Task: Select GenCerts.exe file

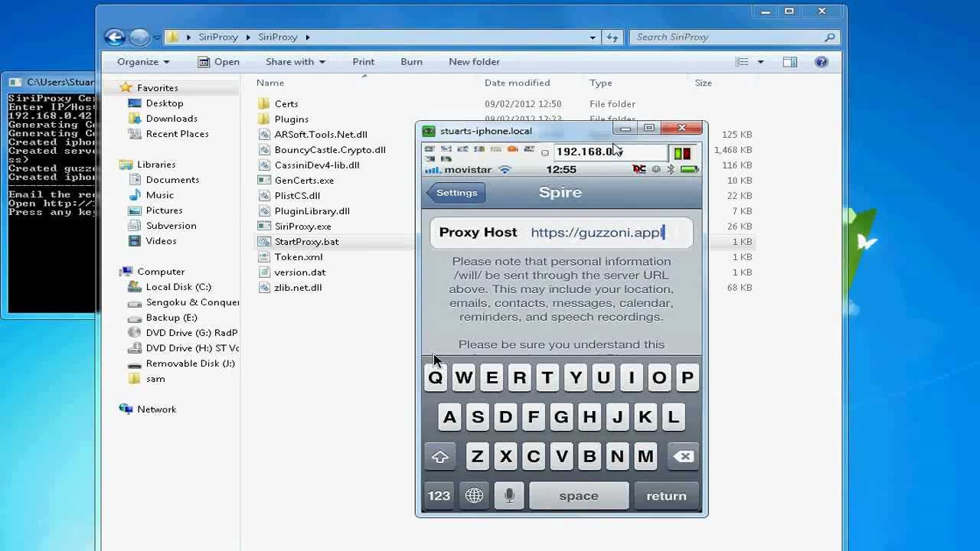Action: (x=304, y=181)
